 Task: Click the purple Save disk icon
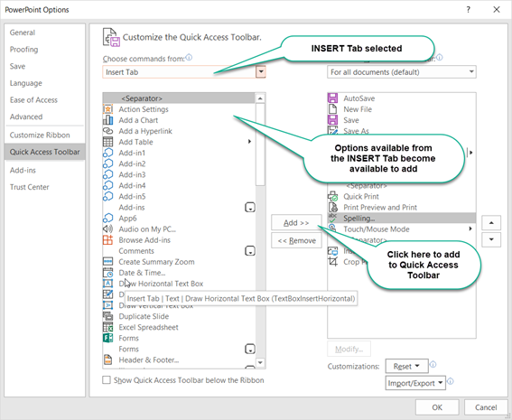332,120
